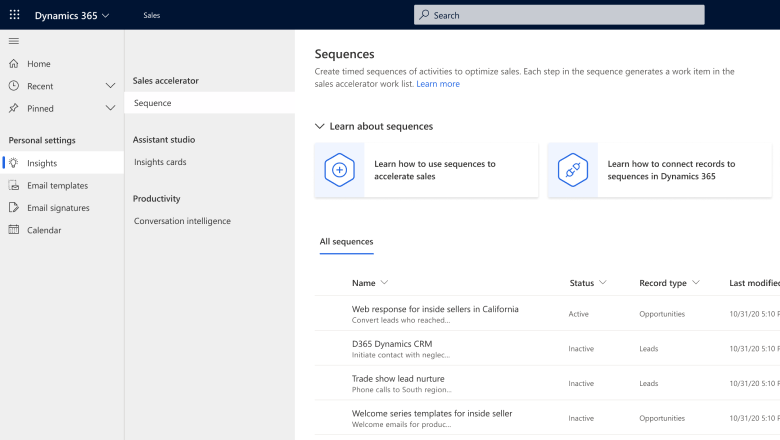Click the Sales app label
Viewport: 780px width, 440px height.
(152, 15)
